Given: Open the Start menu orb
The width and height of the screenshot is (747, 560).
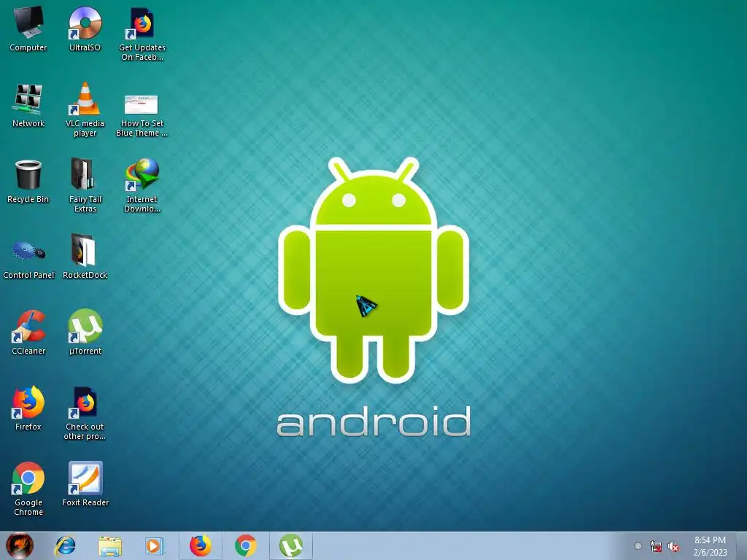Looking at the screenshot, I should coord(20,545).
